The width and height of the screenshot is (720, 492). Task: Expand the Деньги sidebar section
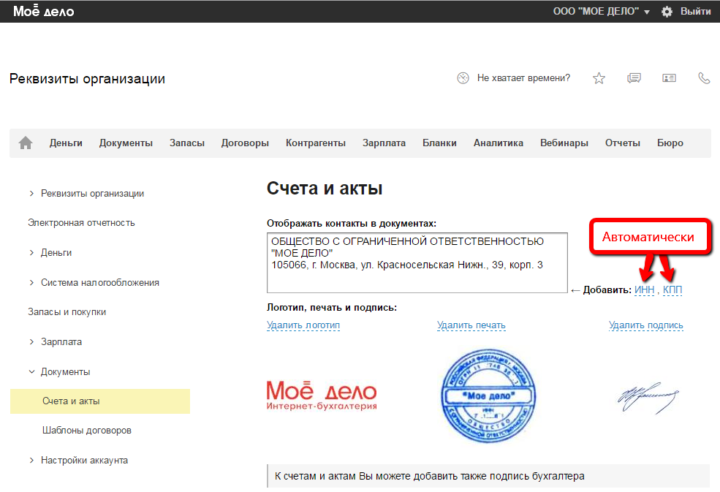[x=51, y=253]
